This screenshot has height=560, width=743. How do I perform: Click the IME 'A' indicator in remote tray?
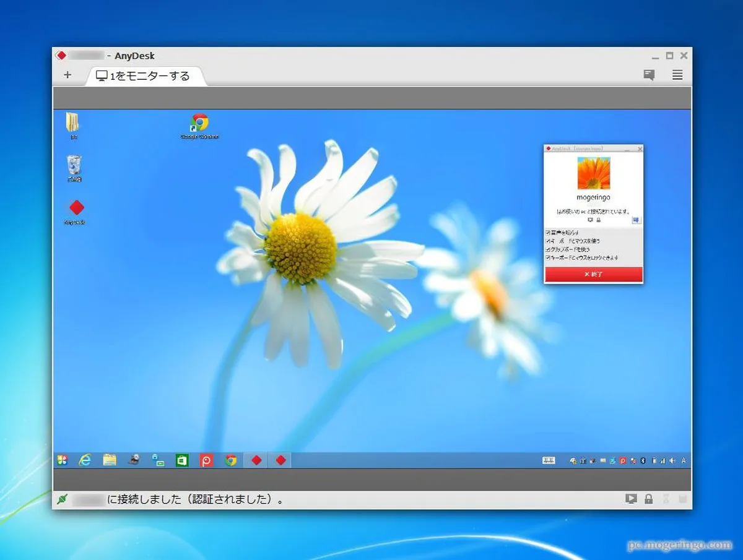[684, 460]
